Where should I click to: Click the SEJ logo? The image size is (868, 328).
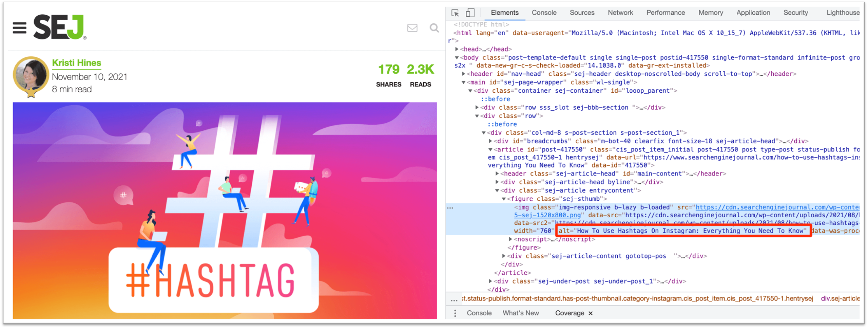pos(60,27)
